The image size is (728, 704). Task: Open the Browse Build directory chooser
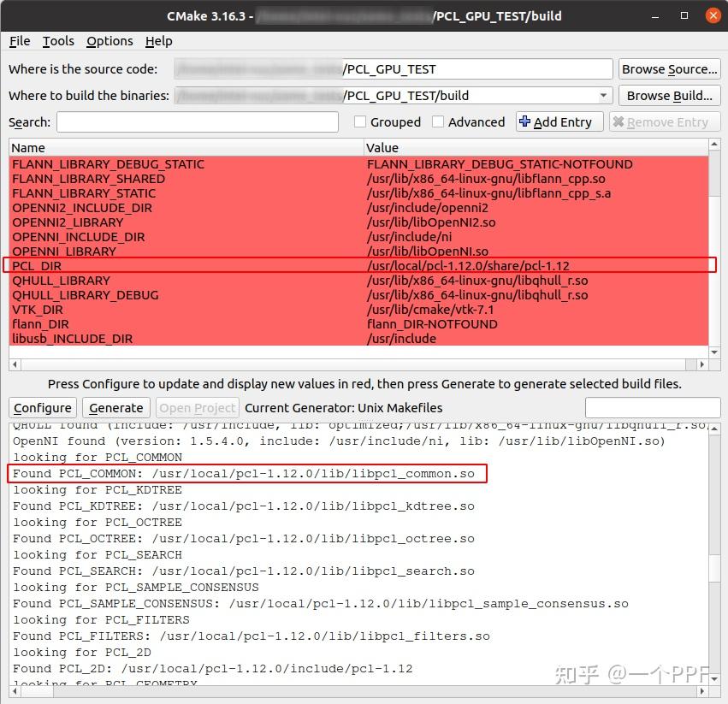[x=670, y=95]
